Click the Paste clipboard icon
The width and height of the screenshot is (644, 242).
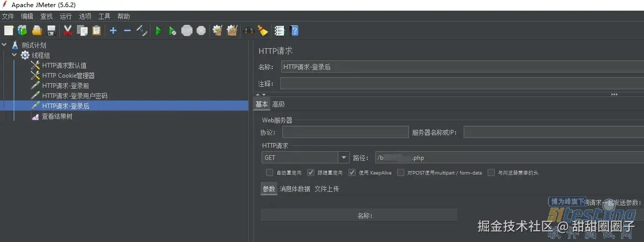click(x=96, y=30)
